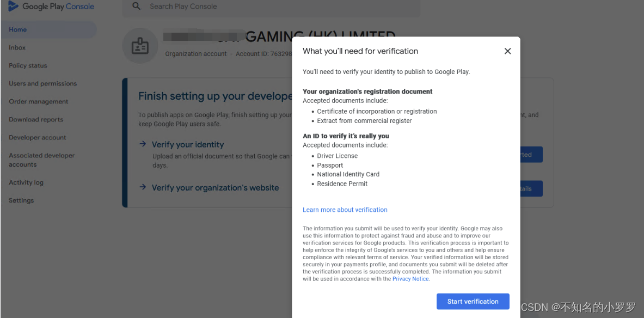Click the partially hidden details button

[x=531, y=188]
